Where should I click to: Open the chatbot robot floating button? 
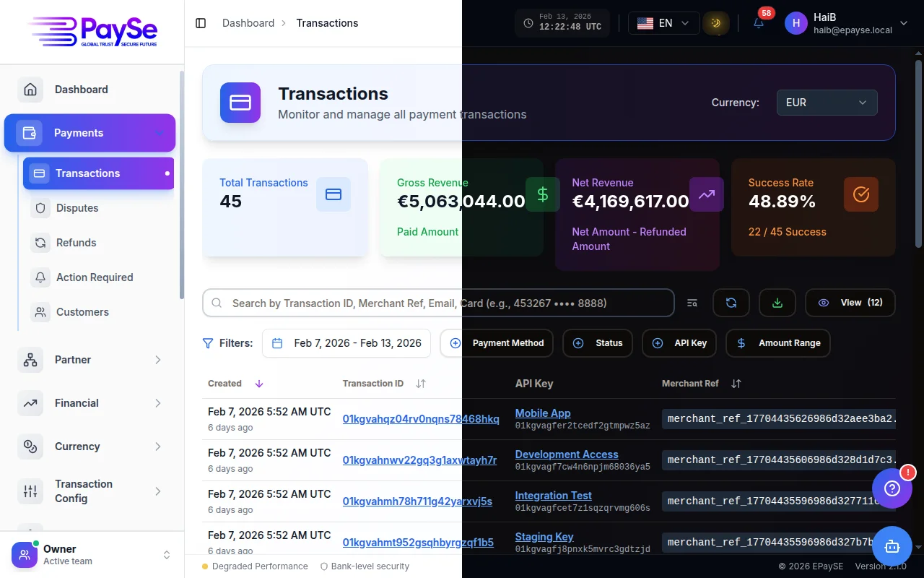point(892,546)
